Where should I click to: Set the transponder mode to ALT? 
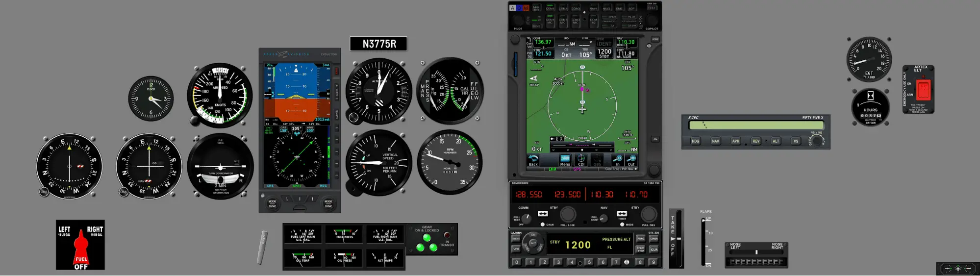pos(533,243)
